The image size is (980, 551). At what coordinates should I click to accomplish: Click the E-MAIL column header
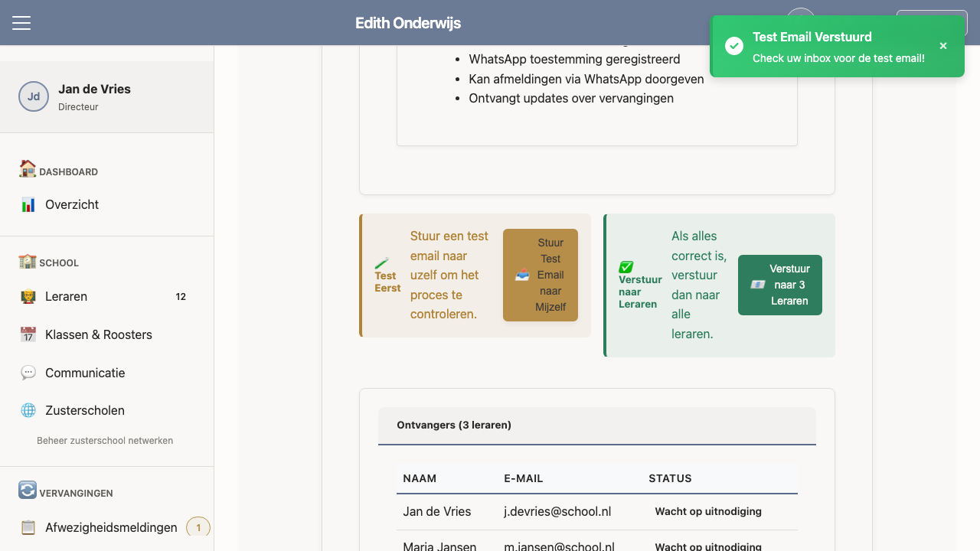tap(524, 478)
